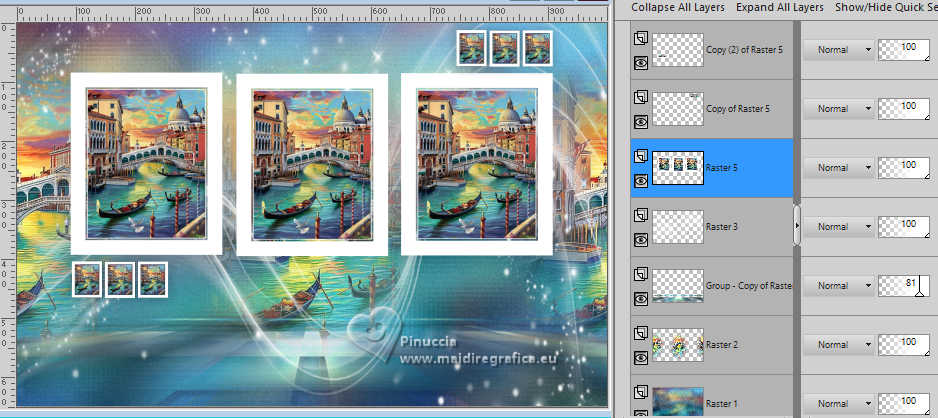Click layer type icon of Copy of Raster 5
The width and height of the screenshot is (938, 418).
(x=640, y=97)
